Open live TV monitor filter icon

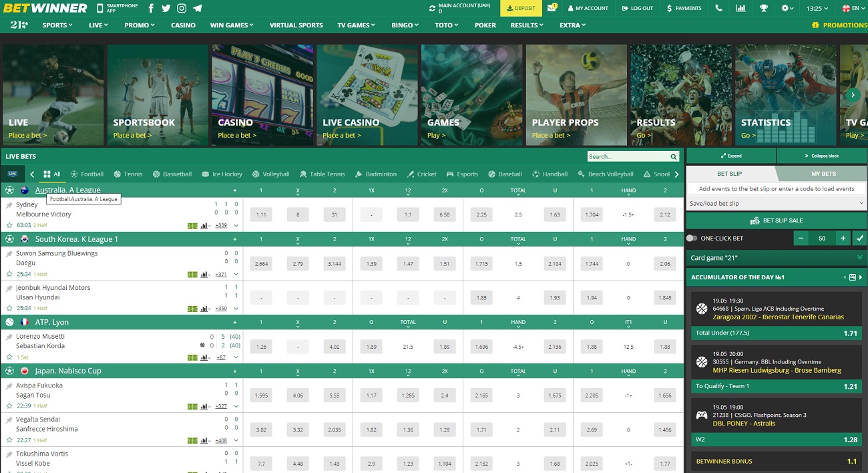pyautogui.click(x=13, y=174)
